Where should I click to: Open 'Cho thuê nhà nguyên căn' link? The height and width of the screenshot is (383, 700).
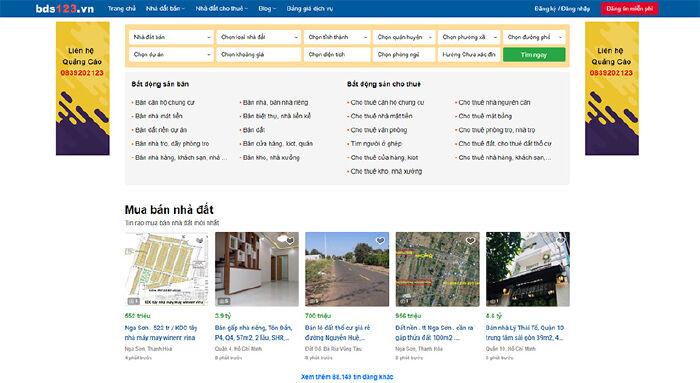(x=494, y=102)
